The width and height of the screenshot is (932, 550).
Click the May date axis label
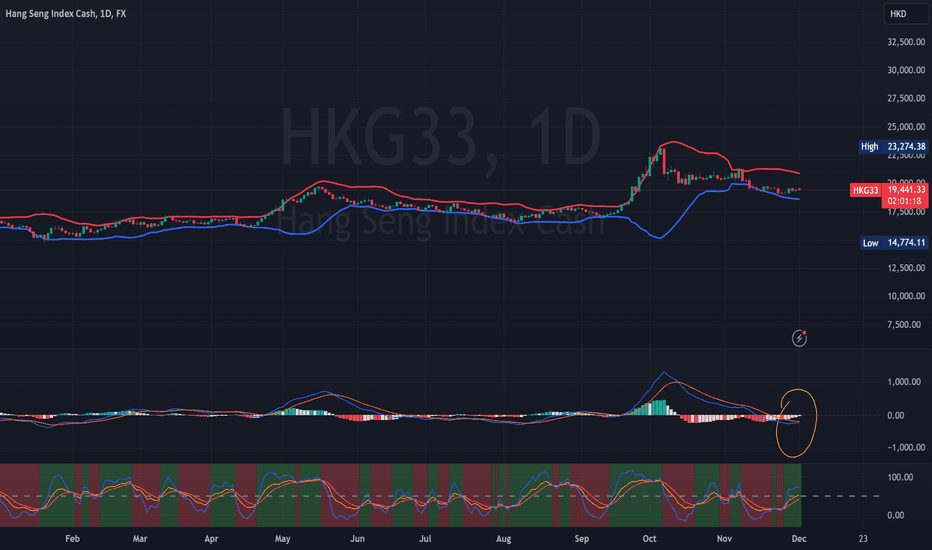click(282, 539)
